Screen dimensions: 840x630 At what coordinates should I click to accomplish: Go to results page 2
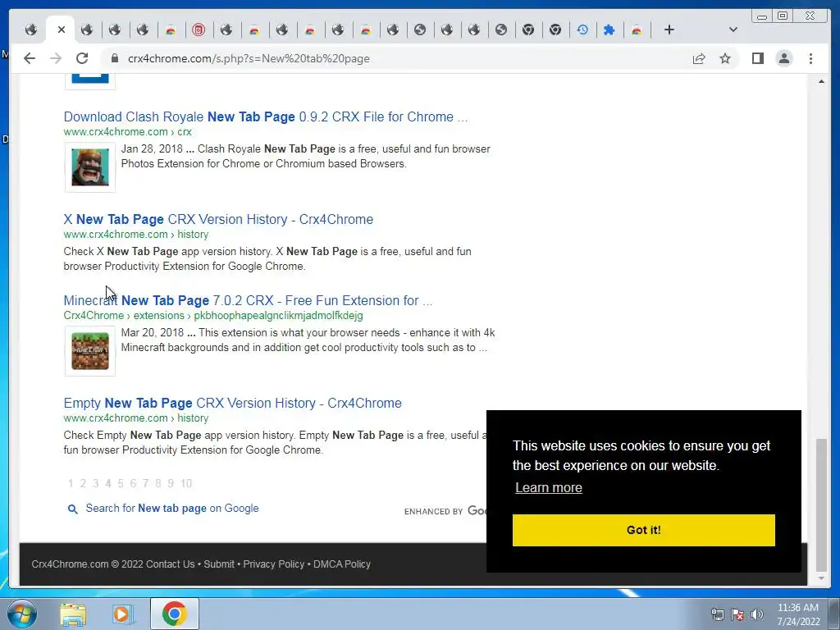tap(83, 483)
